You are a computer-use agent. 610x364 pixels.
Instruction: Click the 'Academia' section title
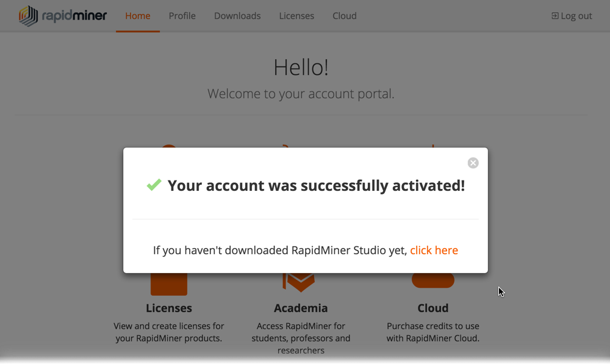(x=301, y=308)
